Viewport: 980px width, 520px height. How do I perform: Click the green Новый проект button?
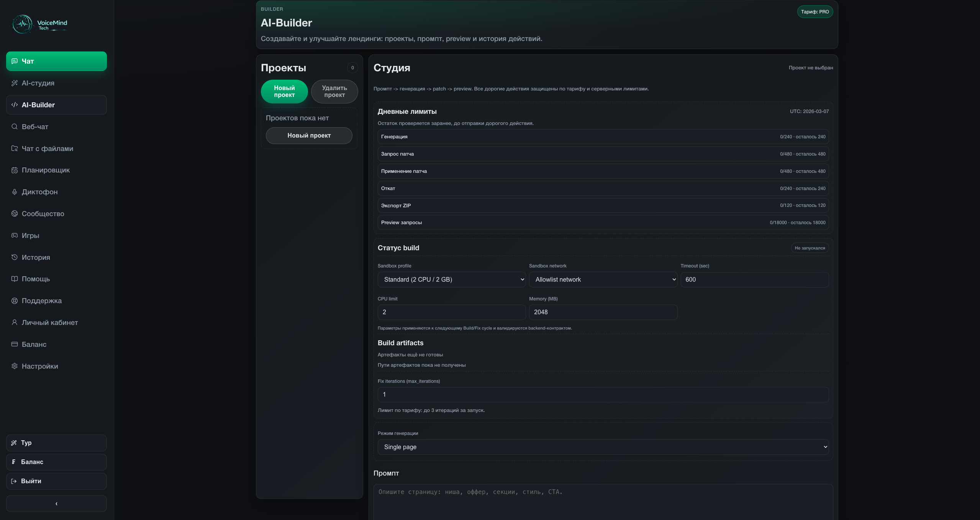[284, 92]
